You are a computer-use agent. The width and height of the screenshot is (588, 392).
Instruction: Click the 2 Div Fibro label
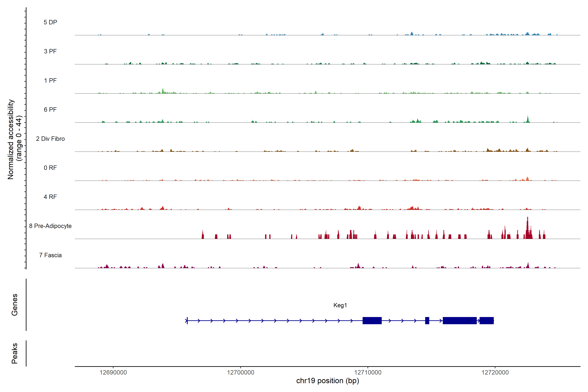click(50, 139)
